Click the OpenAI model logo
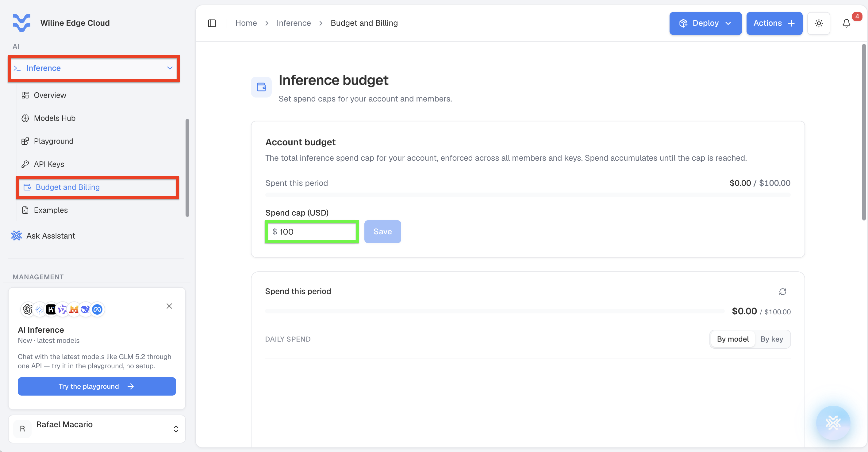Viewport: 868px width, 452px height. [28, 309]
